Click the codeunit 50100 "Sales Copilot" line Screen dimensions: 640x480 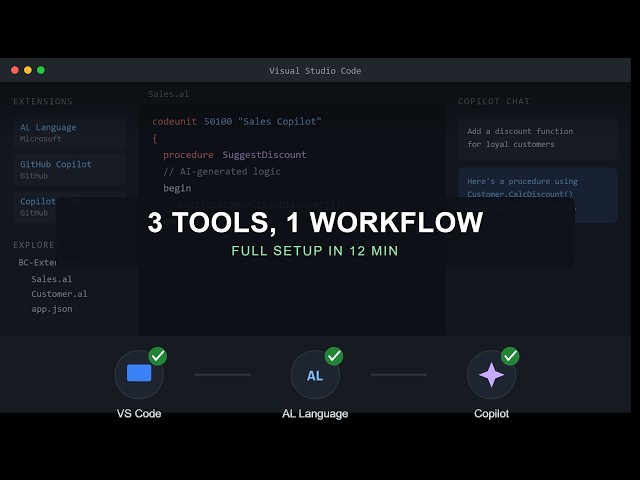click(x=237, y=122)
